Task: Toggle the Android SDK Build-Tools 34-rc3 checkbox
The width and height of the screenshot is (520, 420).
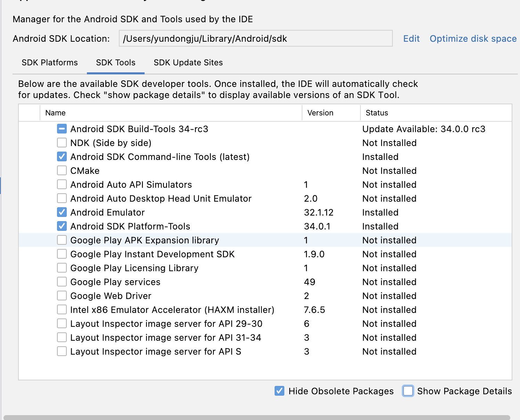Action: pyautogui.click(x=62, y=129)
